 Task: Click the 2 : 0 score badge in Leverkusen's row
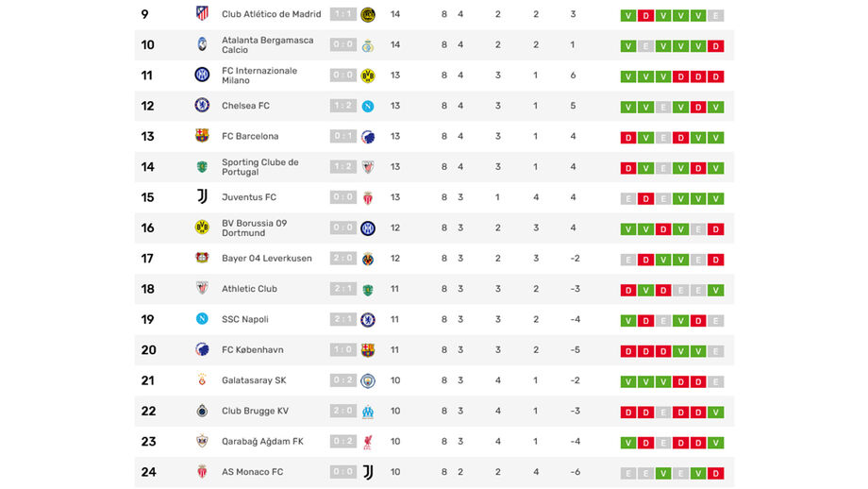343,259
